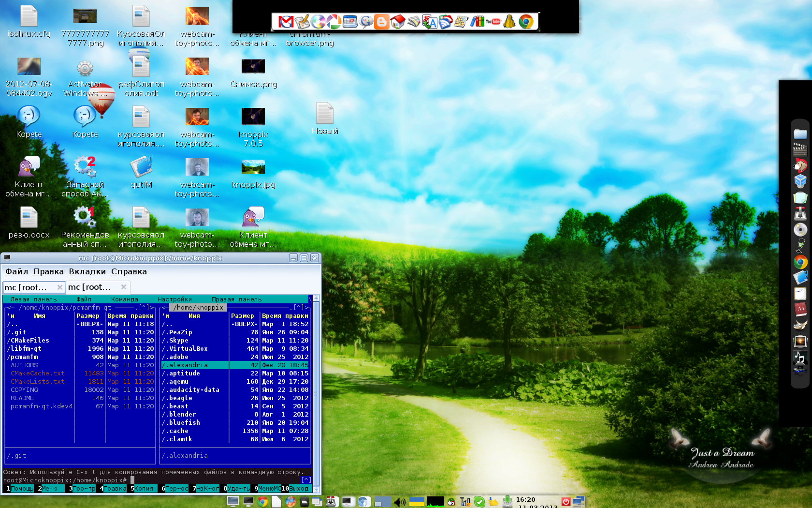Open Blogger icon in the top dock
This screenshot has height=508, width=812.
[x=382, y=22]
